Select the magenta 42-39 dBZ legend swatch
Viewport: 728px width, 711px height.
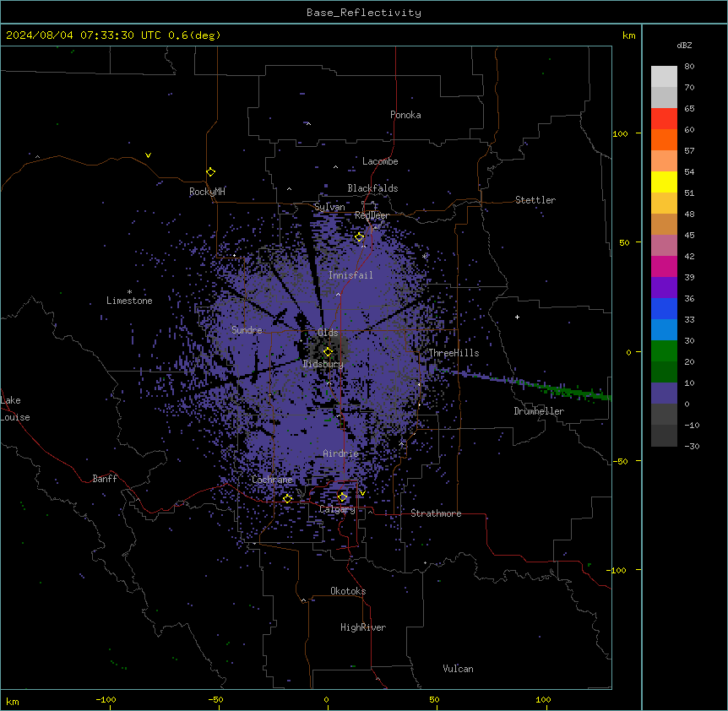point(664,266)
